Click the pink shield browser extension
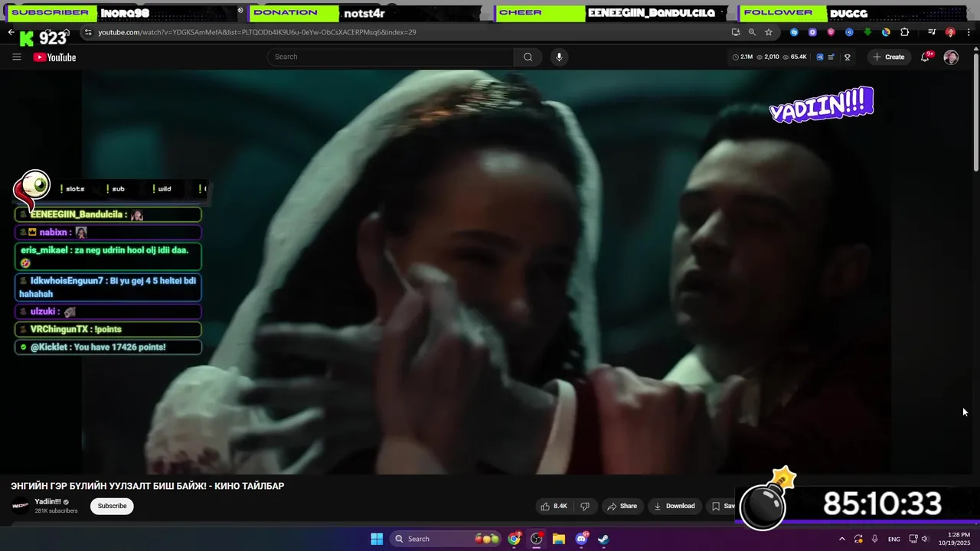This screenshot has height=551, width=980. point(831,32)
